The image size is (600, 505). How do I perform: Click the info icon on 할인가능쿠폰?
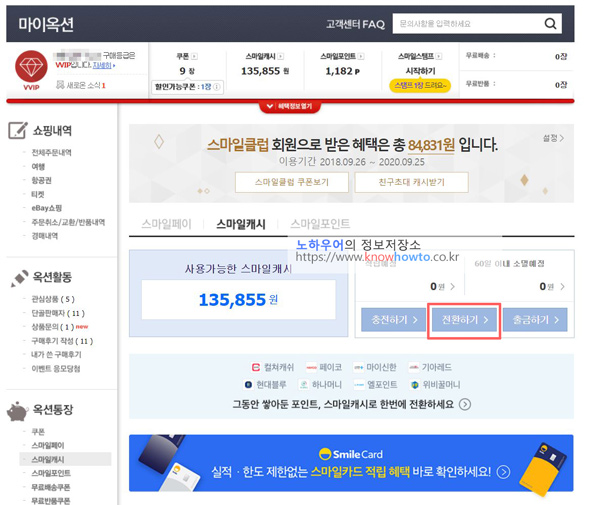point(217,87)
